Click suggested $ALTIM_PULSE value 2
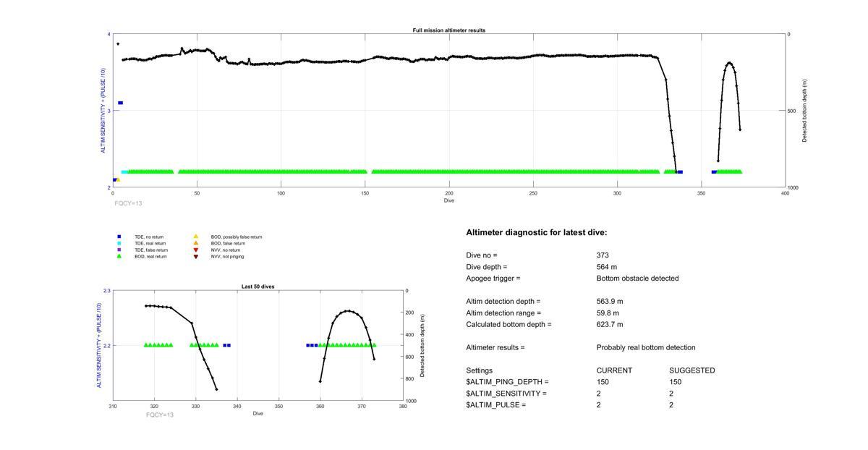Image resolution: width=868 pixels, height=450 pixels. point(671,405)
